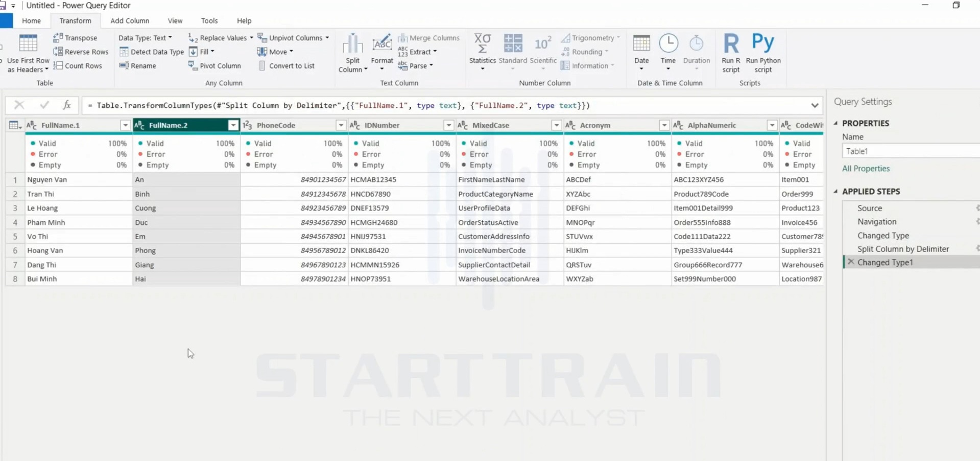Open FullName.2 column filter dropdown
The image size is (980, 461).
233,125
